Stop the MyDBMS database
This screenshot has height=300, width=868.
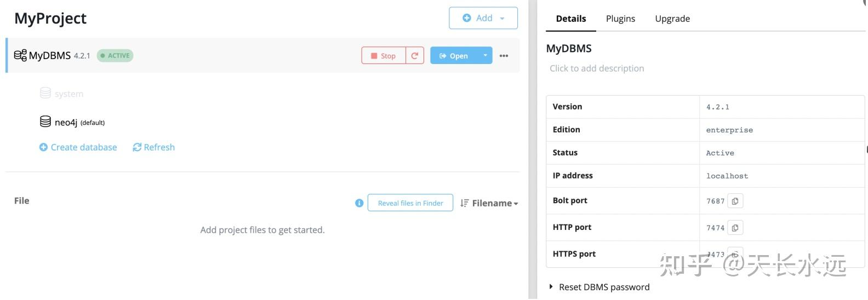click(384, 56)
